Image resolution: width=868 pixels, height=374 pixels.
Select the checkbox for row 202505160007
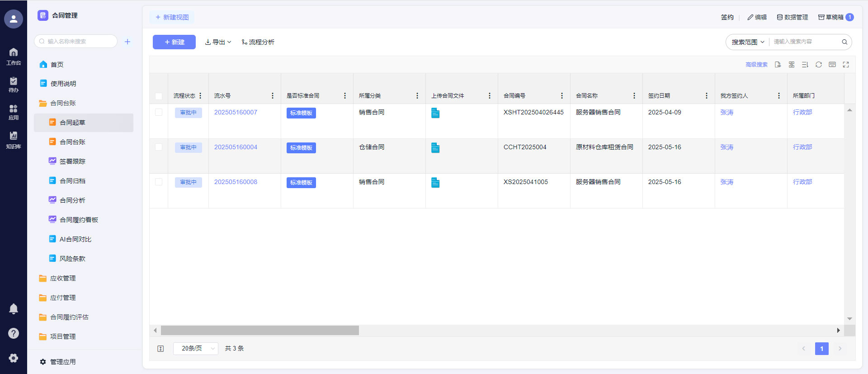pyautogui.click(x=159, y=112)
